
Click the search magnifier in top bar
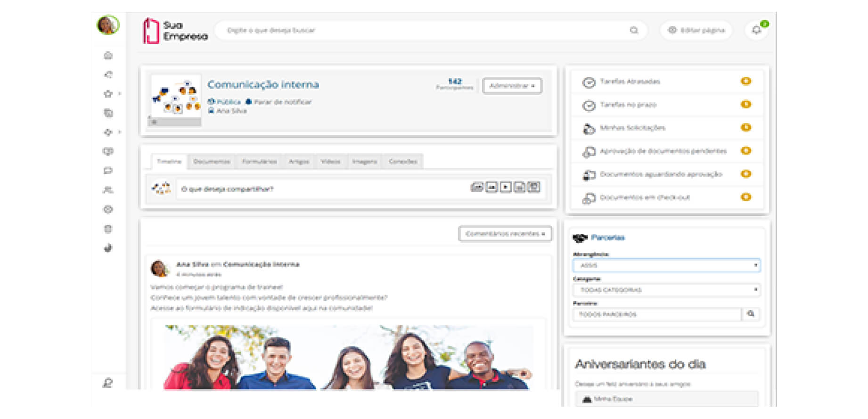tap(634, 30)
